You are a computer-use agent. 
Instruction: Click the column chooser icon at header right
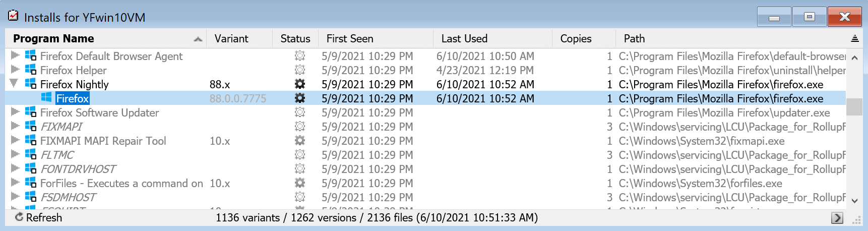(x=854, y=39)
